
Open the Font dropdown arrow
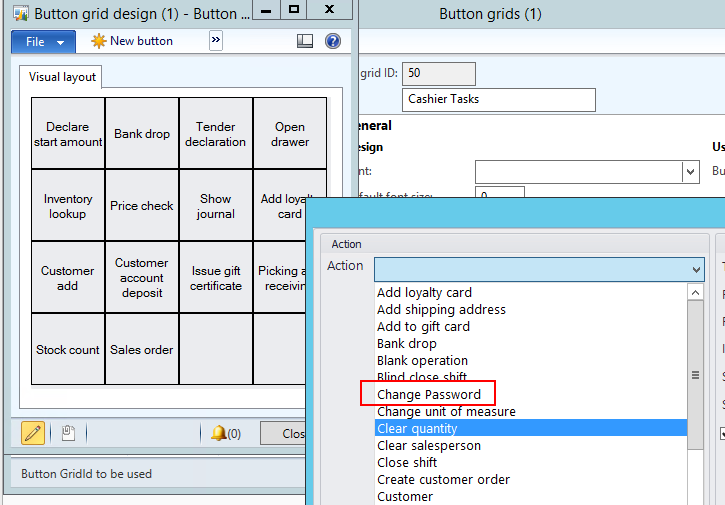click(690, 172)
